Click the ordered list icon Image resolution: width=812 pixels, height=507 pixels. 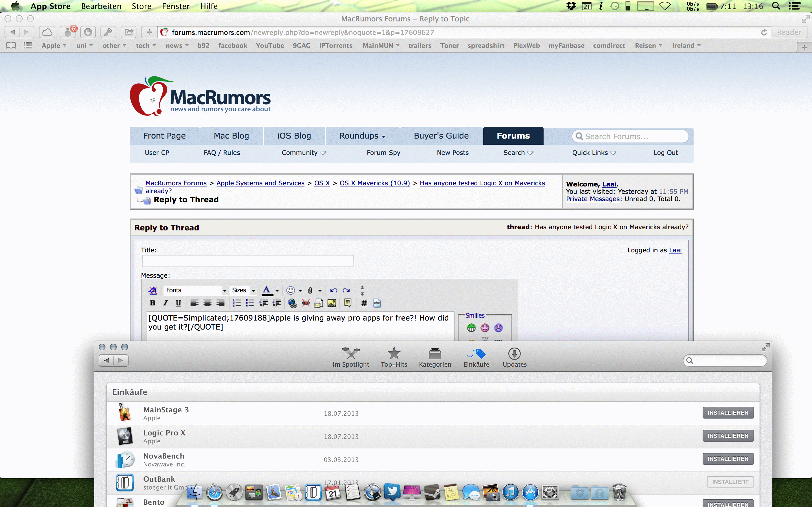point(237,303)
